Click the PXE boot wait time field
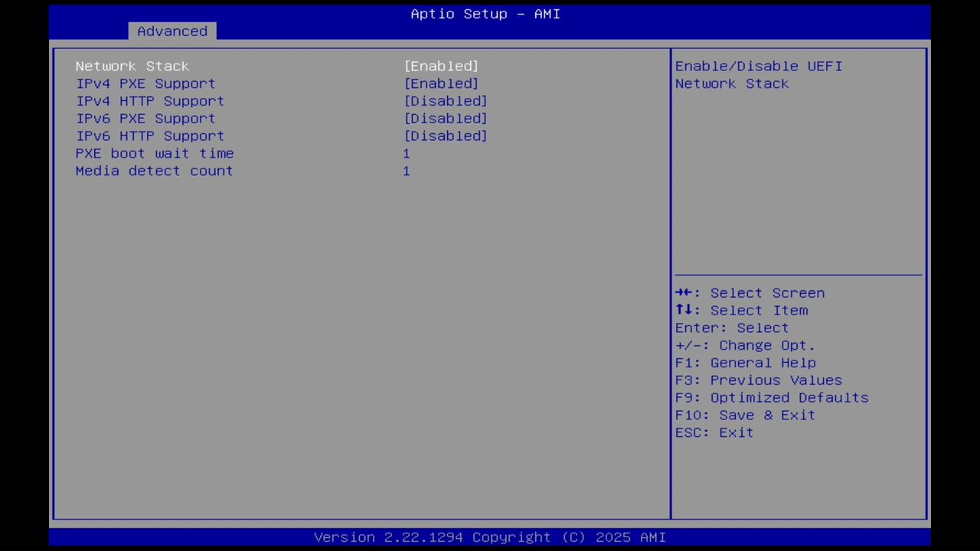Screen dimensions: 980x551 tap(407, 153)
